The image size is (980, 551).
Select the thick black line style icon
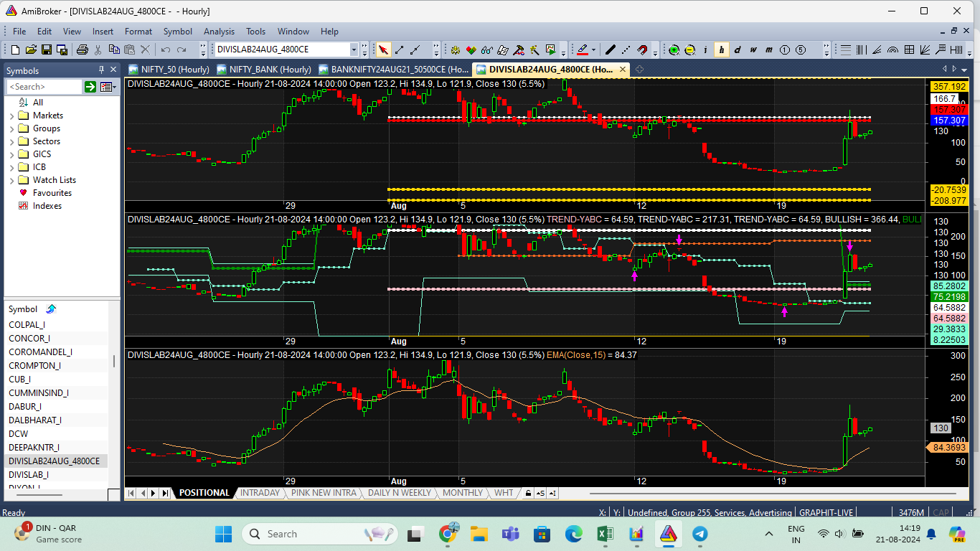pos(610,50)
